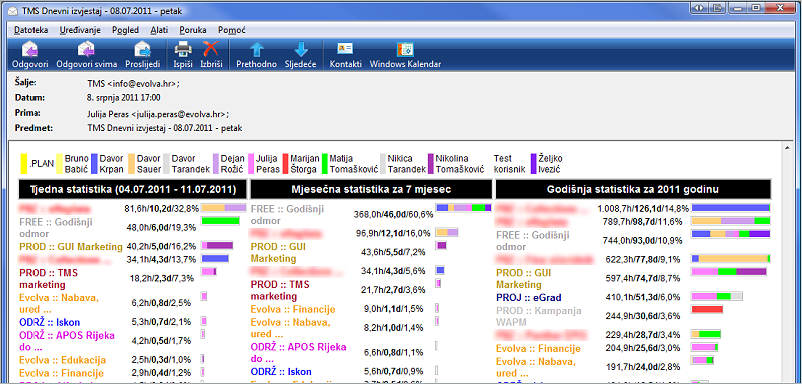Click Marijan Štorga red legend swatch
The width and height of the screenshot is (802, 384).
pyautogui.click(x=286, y=164)
